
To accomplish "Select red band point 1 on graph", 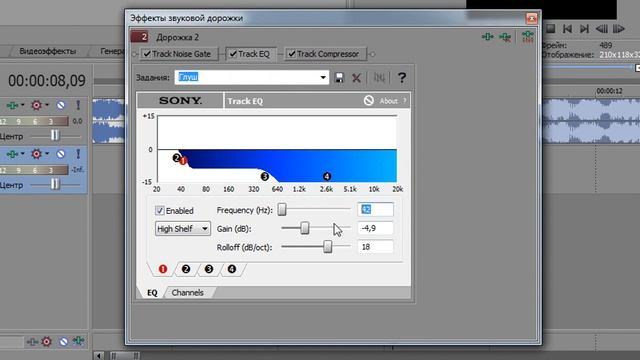I will tap(183, 161).
